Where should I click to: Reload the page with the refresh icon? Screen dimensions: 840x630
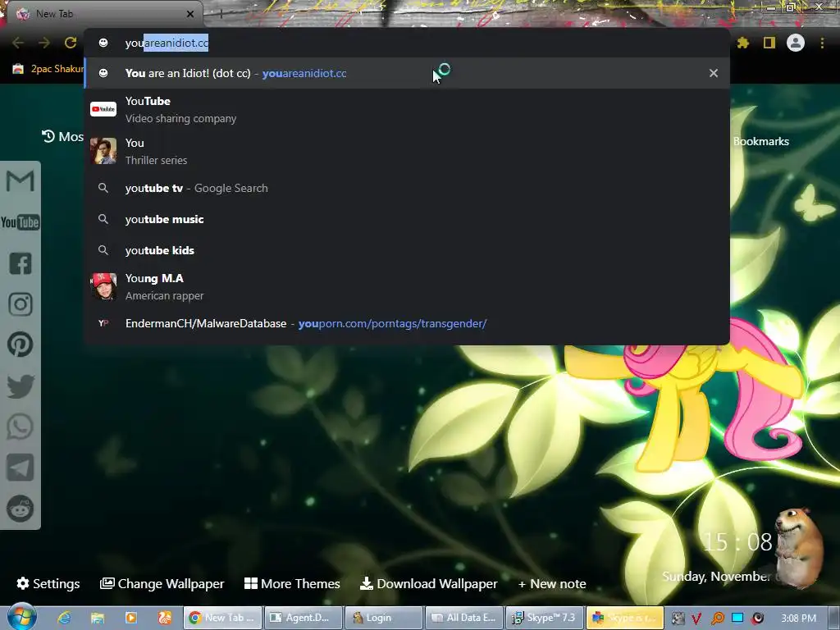71,43
